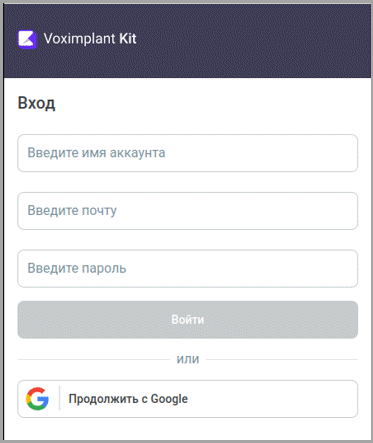The image size is (373, 443).
Task: Select the Введите пароль placeholder text
Action: click(x=77, y=268)
